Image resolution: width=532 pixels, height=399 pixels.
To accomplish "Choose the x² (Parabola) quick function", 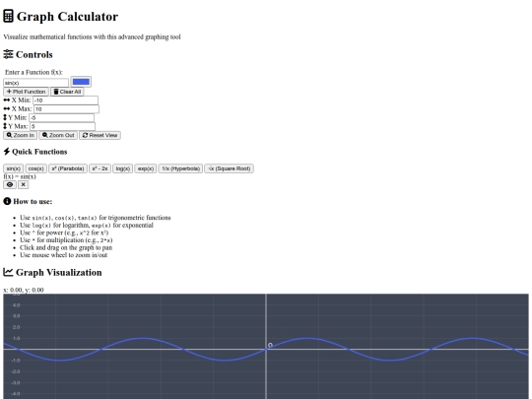I will [68, 168].
